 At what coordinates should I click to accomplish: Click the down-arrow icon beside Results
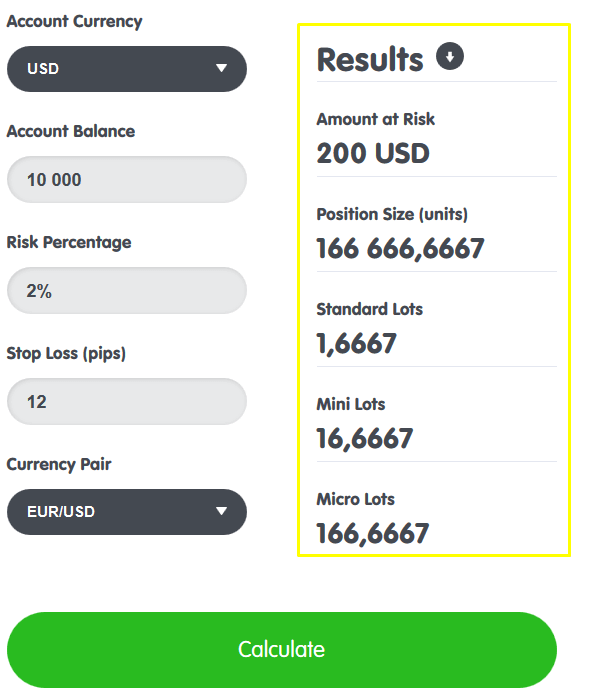(449, 56)
